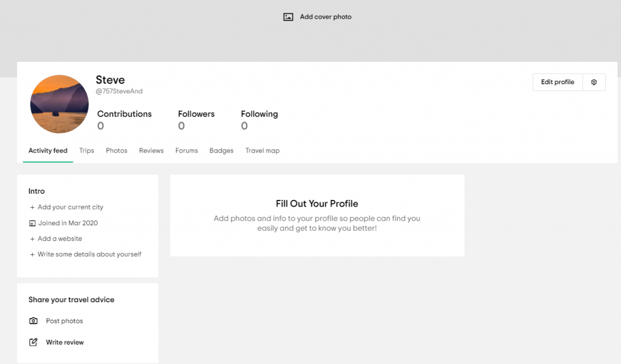Click the Edit profile button
The image size is (621, 364).
click(558, 82)
